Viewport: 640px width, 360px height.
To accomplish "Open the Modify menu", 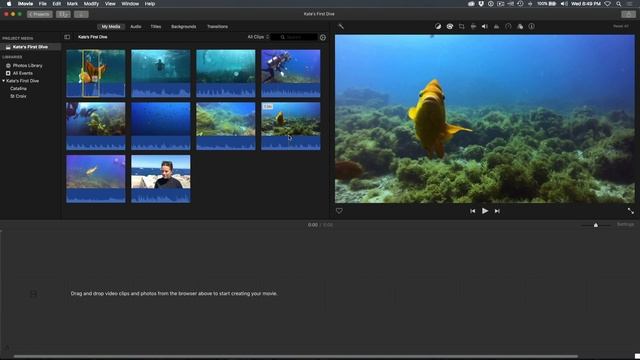I will [x=91, y=4].
